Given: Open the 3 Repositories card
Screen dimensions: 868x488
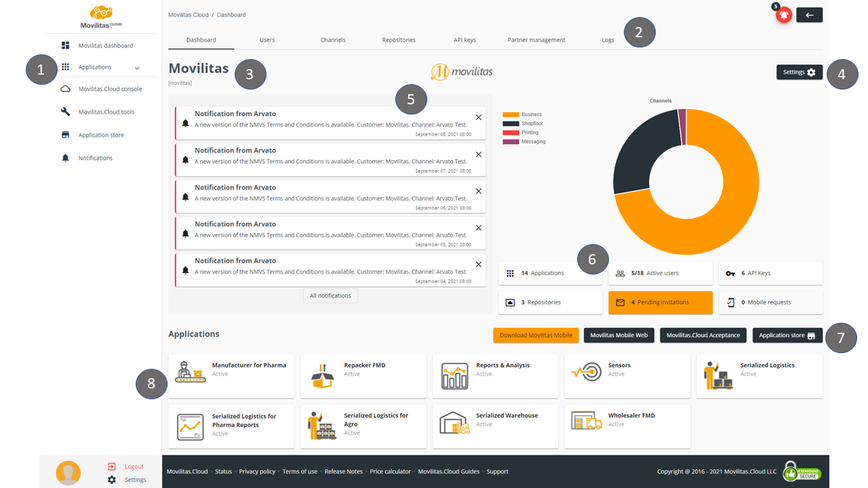Looking at the screenshot, I should click(550, 302).
